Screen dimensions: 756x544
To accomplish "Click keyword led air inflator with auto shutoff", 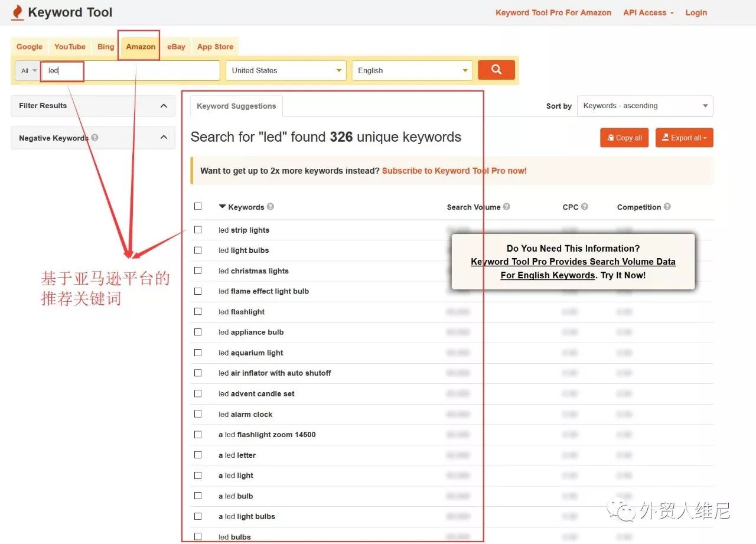I will 275,373.
